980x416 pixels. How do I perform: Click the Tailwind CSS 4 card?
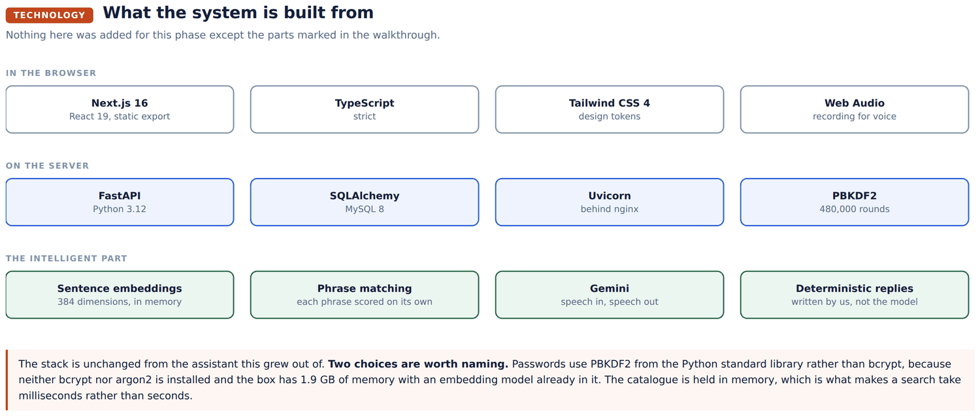tap(610, 109)
